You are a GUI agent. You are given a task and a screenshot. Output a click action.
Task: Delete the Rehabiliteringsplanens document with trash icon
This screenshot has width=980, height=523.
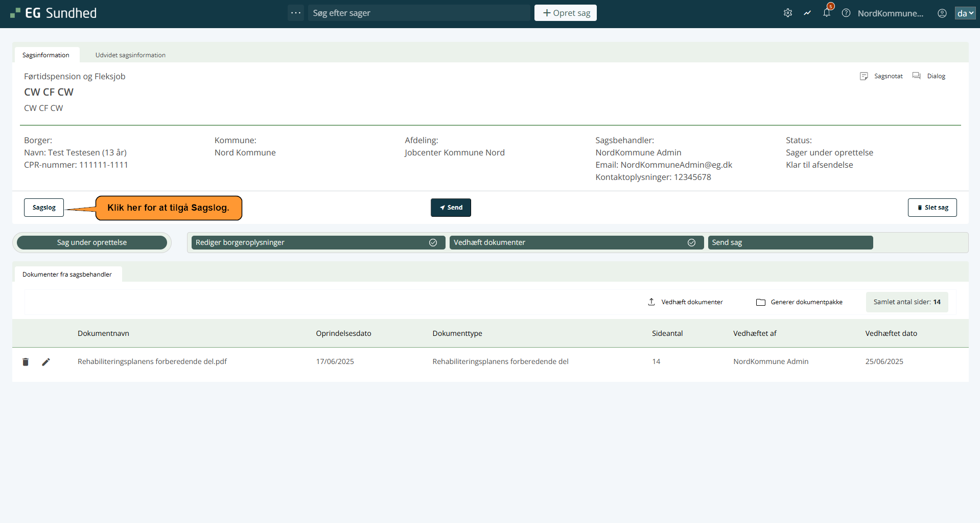pos(26,362)
